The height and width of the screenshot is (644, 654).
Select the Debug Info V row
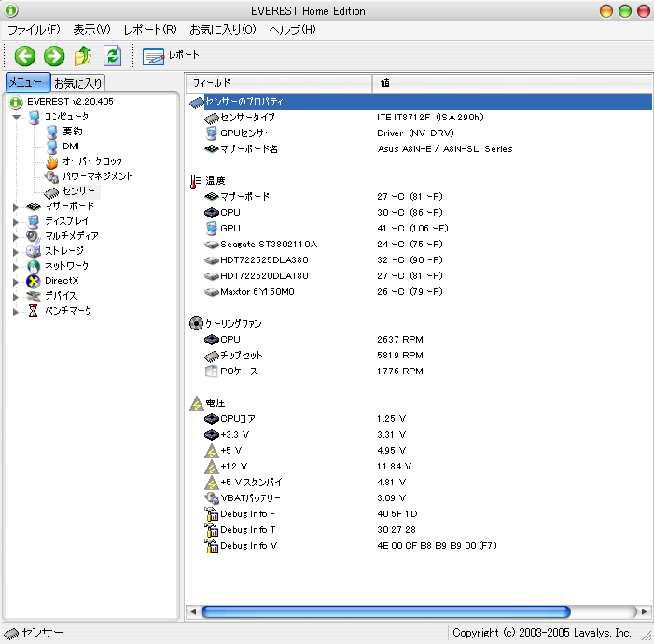(x=420, y=546)
